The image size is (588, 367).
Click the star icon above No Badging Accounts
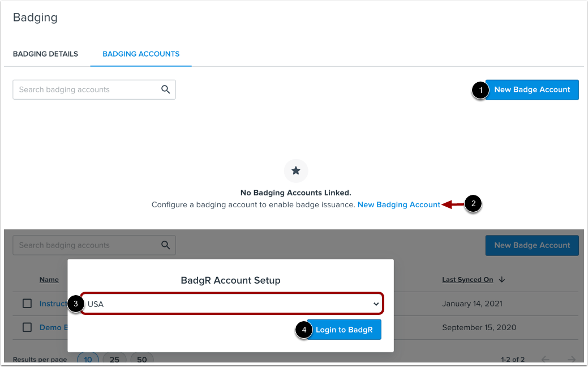(296, 170)
